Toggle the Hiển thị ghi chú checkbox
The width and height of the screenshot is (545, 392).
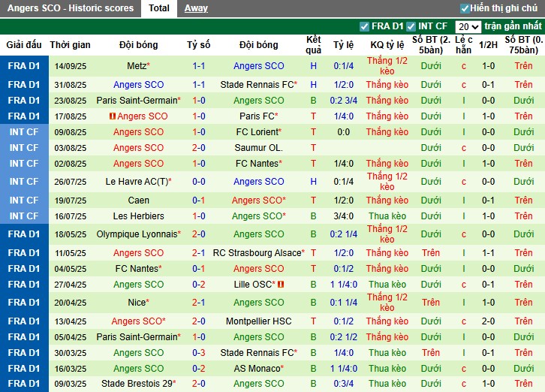tap(465, 8)
